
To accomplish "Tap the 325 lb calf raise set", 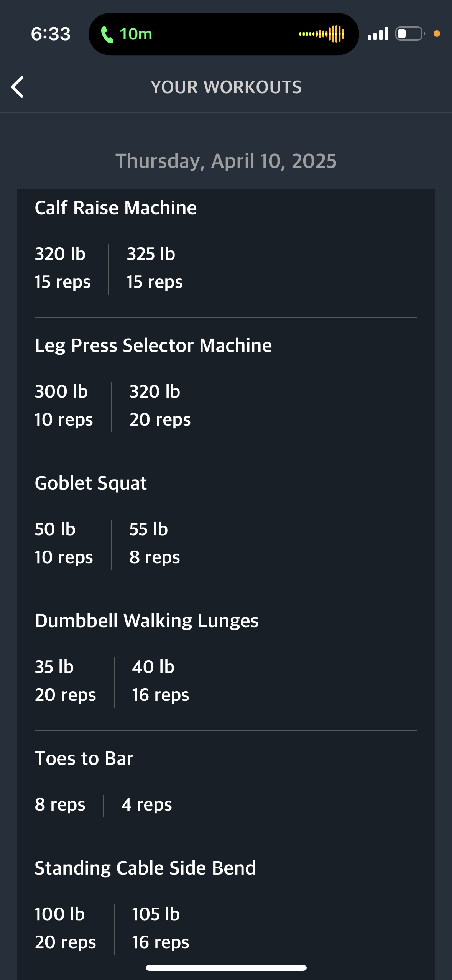I will pyautogui.click(x=155, y=268).
